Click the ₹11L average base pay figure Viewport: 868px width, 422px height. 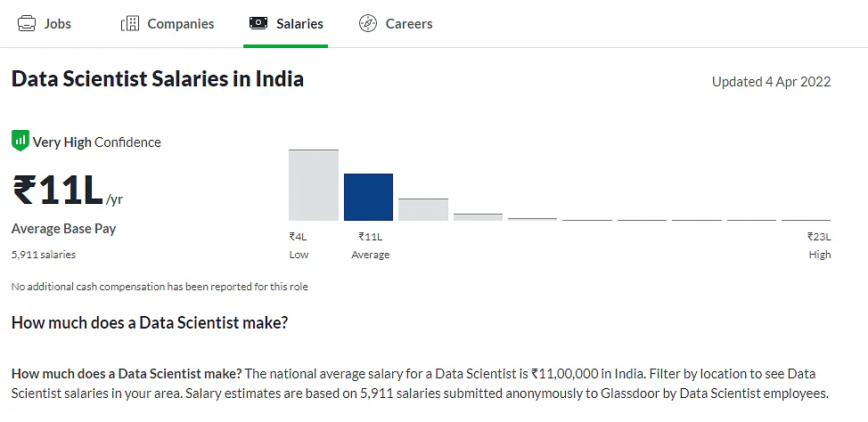(x=59, y=191)
